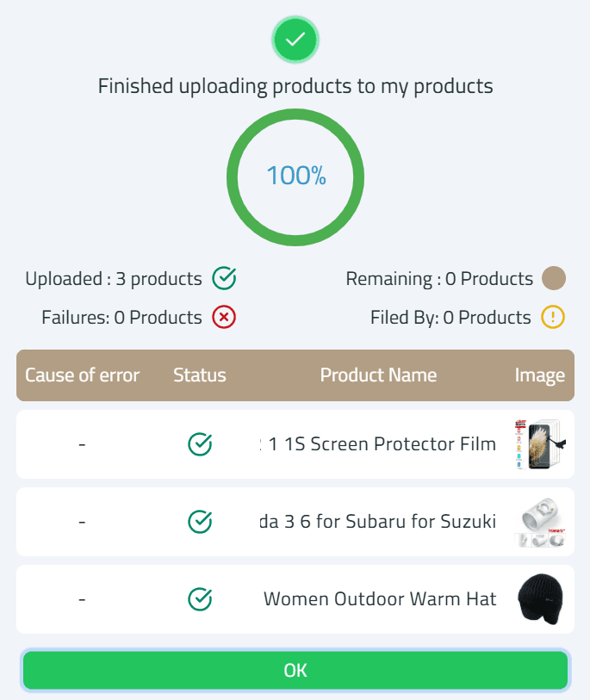The width and height of the screenshot is (590, 700).
Task: Click the Image column header
Action: (x=540, y=375)
